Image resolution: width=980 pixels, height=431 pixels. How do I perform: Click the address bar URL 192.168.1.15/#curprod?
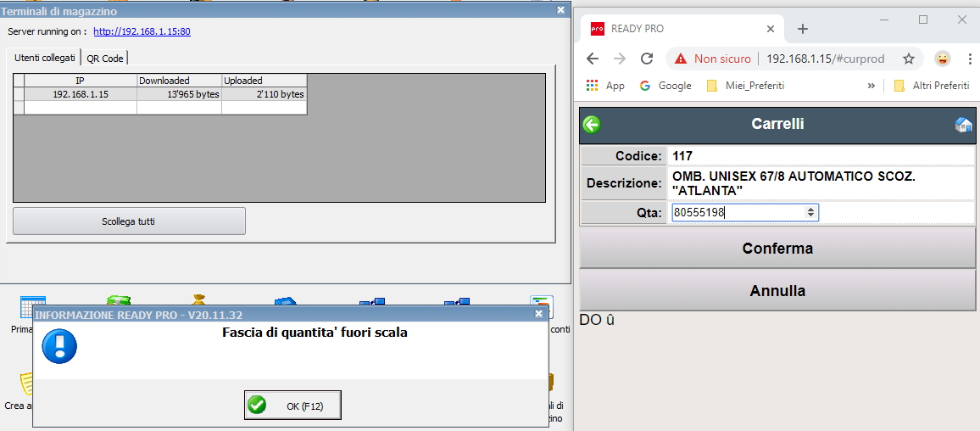[825, 59]
